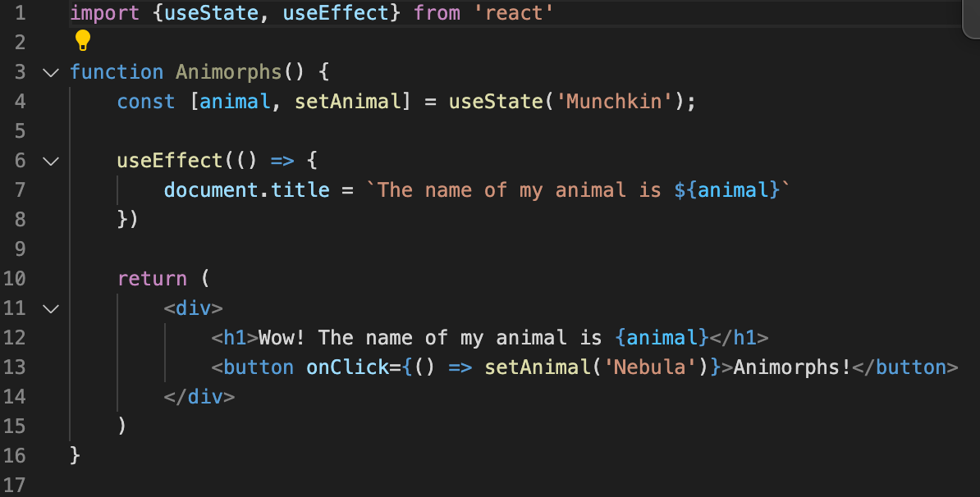Place cursor on document.title
Screen dimensions: 980x497
click(246, 190)
